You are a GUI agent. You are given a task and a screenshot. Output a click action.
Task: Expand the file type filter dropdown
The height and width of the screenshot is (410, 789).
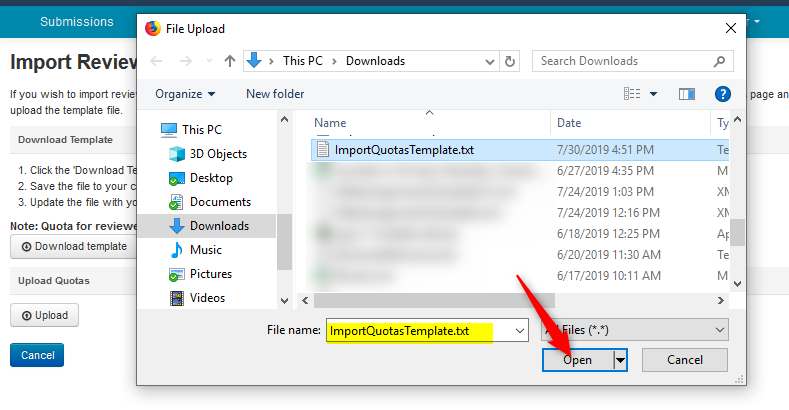click(x=635, y=330)
